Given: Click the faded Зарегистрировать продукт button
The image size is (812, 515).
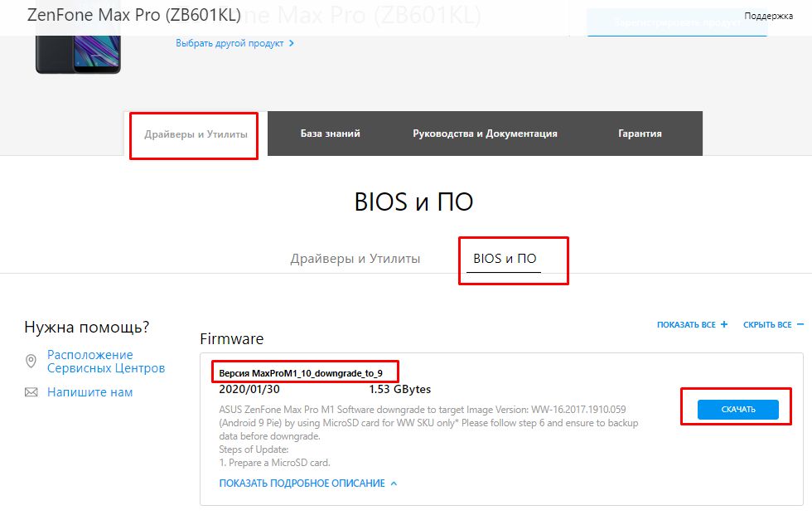Looking at the screenshot, I should click(x=676, y=22).
